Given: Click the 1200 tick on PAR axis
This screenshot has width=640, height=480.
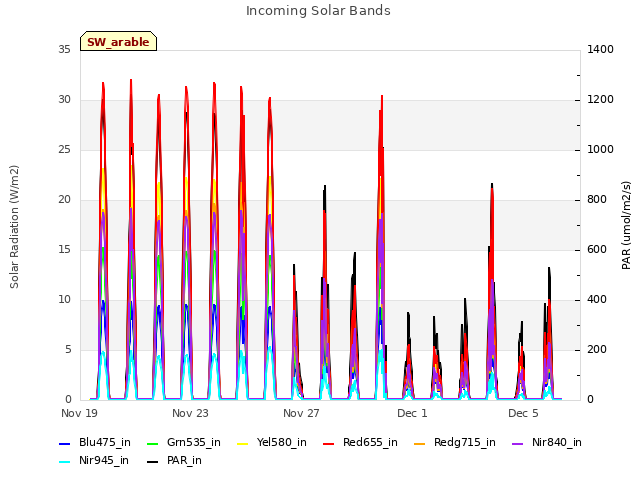Looking at the screenshot, I should [600, 100].
